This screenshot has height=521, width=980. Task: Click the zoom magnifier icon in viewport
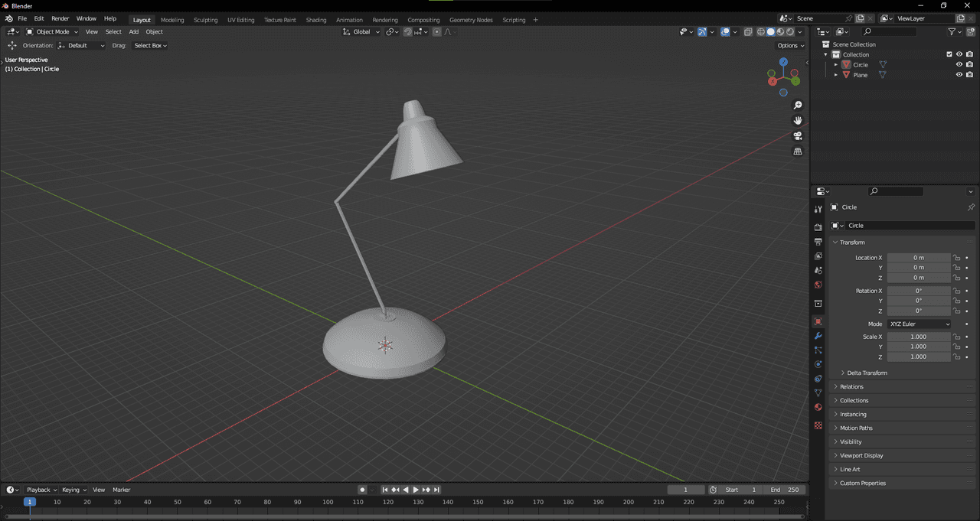[798, 106]
